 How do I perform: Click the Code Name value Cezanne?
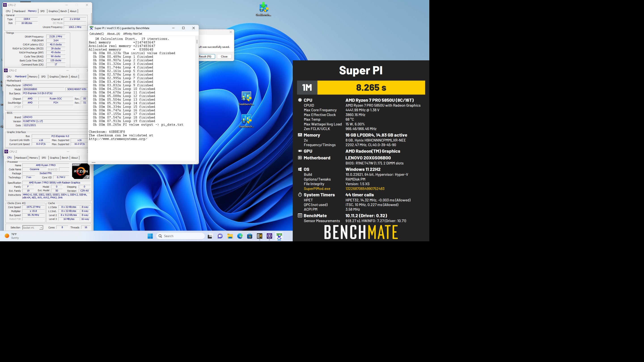34,169
